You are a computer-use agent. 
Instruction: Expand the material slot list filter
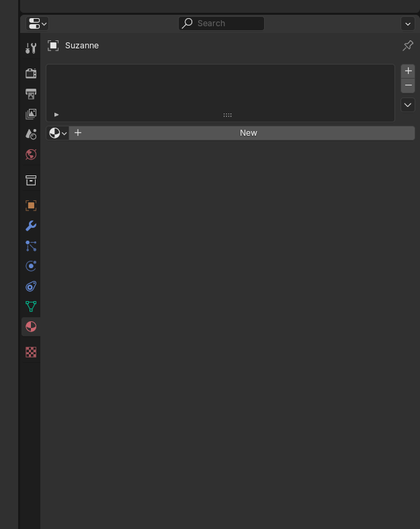click(56, 115)
